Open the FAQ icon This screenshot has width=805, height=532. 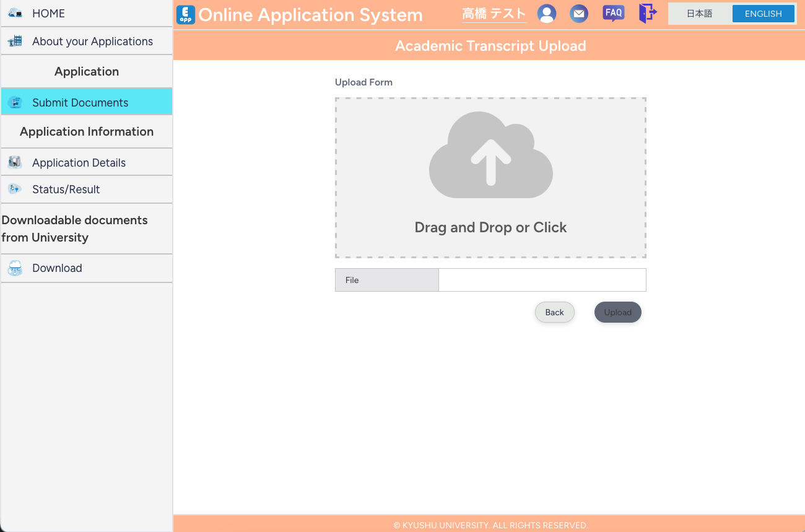(x=613, y=13)
